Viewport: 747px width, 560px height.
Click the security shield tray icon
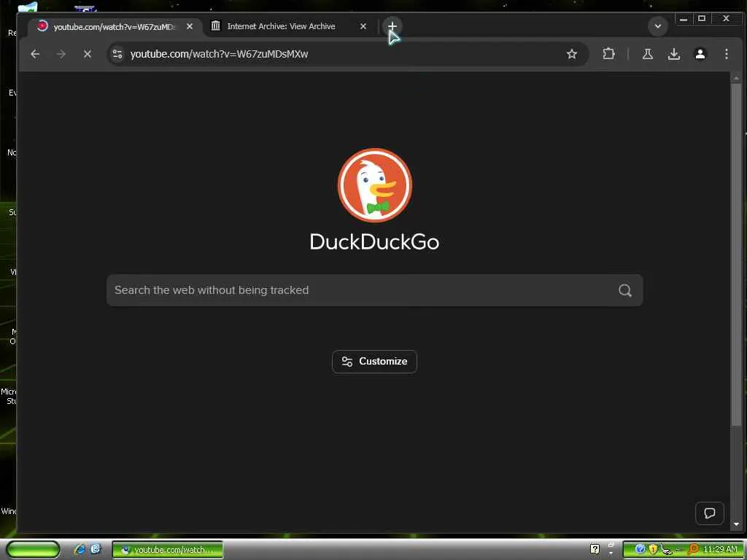(x=653, y=549)
